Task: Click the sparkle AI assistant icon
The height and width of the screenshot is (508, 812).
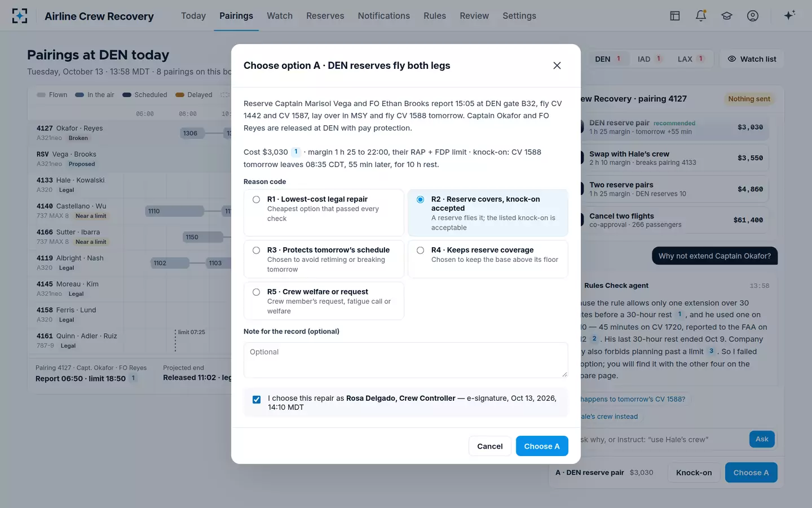Action: [789, 15]
